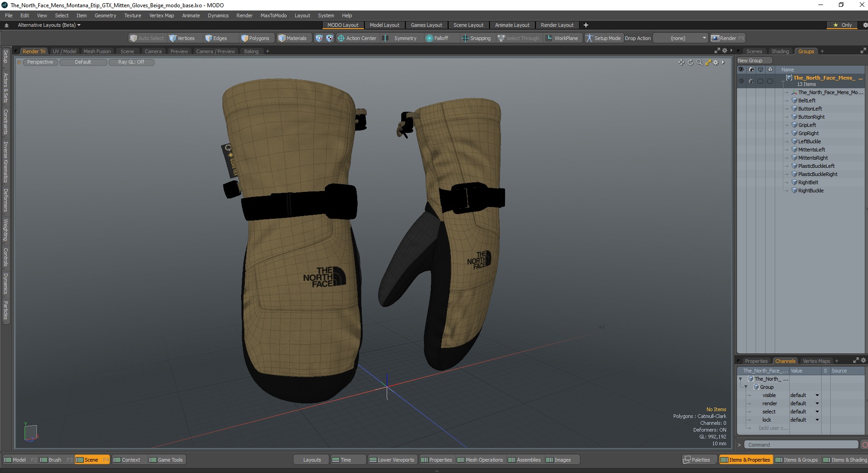This screenshot has height=473, width=868.
Task: Select GripRight item in Groups list
Action: 808,133
